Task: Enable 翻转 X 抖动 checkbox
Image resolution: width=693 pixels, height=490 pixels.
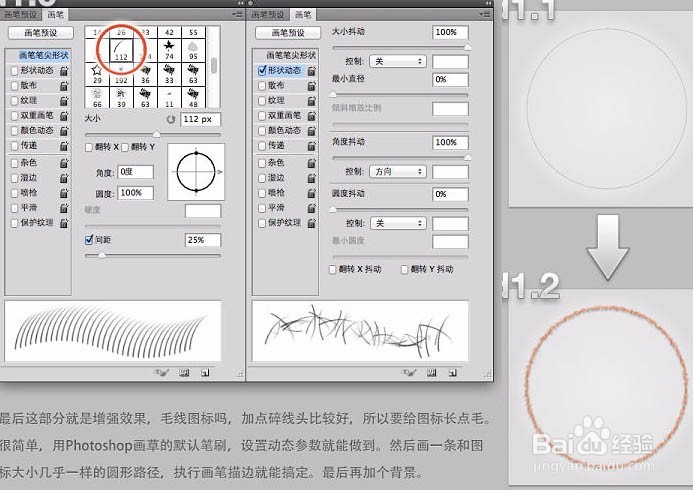Action: [333, 270]
